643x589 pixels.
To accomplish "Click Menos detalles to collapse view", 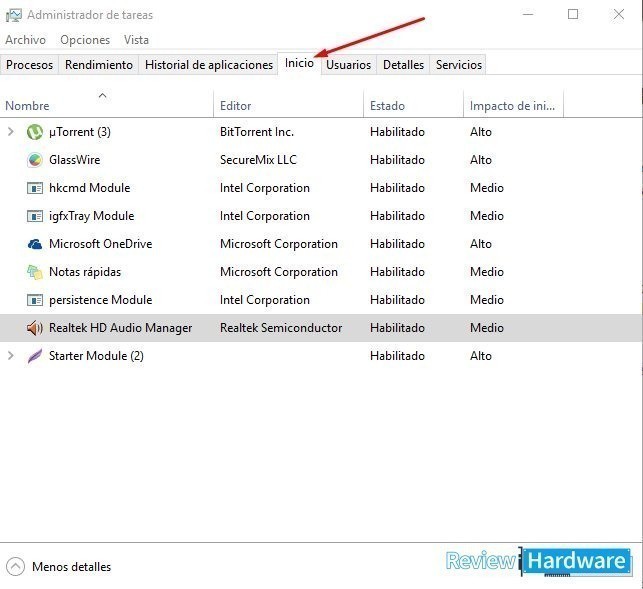I will (71, 567).
